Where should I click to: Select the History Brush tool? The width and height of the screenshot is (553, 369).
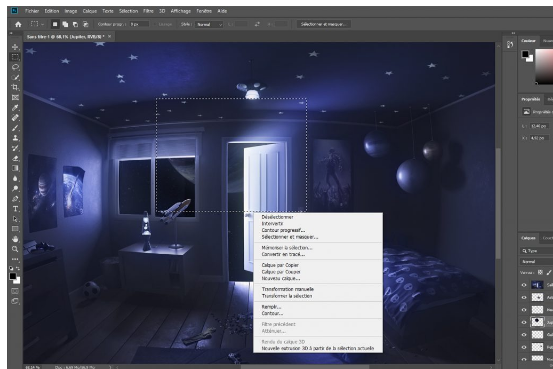click(x=15, y=148)
